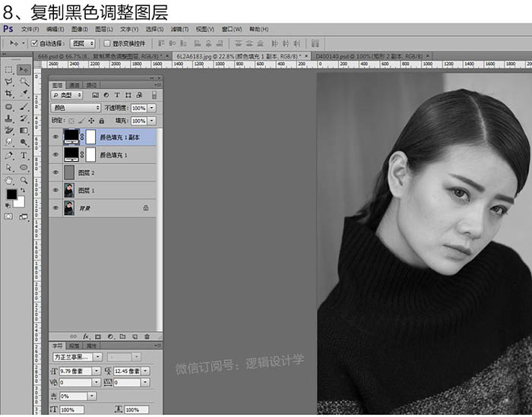
Task: Hide the 图层 2 layer
Action: click(x=55, y=172)
